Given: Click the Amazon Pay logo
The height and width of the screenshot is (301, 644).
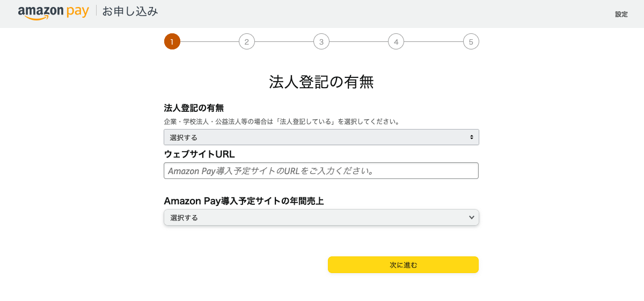Looking at the screenshot, I should tap(53, 12).
